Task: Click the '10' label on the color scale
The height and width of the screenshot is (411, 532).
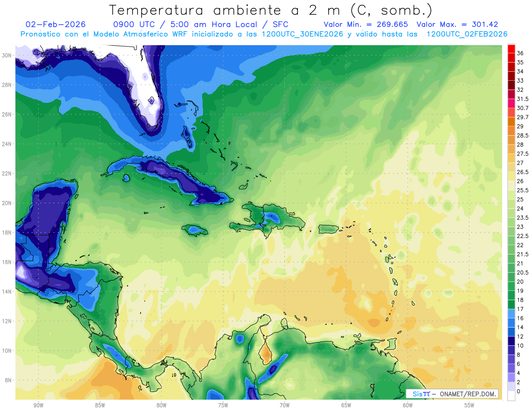Action: pyautogui.click(x=520, y=345)
